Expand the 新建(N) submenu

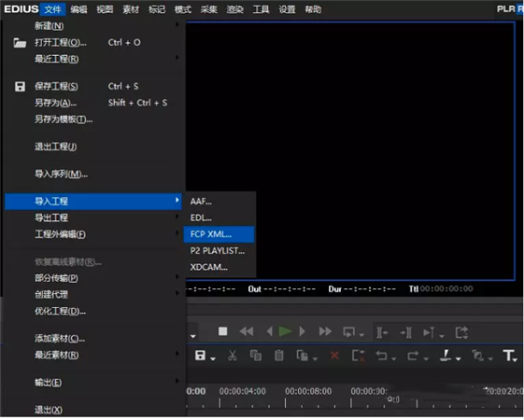tap(177, 24)
